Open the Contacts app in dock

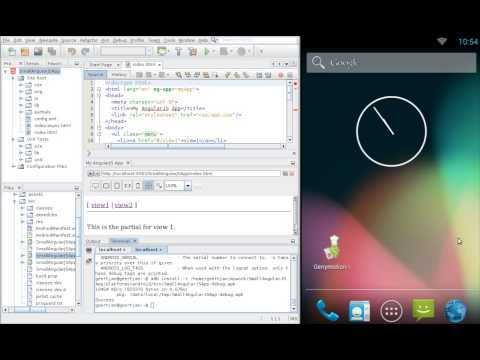pos(359,310)
